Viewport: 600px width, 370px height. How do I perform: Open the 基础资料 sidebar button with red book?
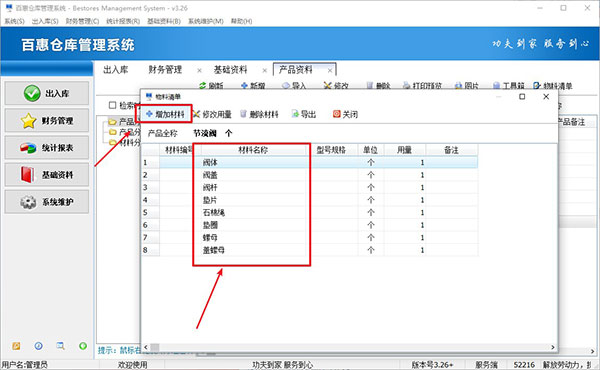point(47,175)
